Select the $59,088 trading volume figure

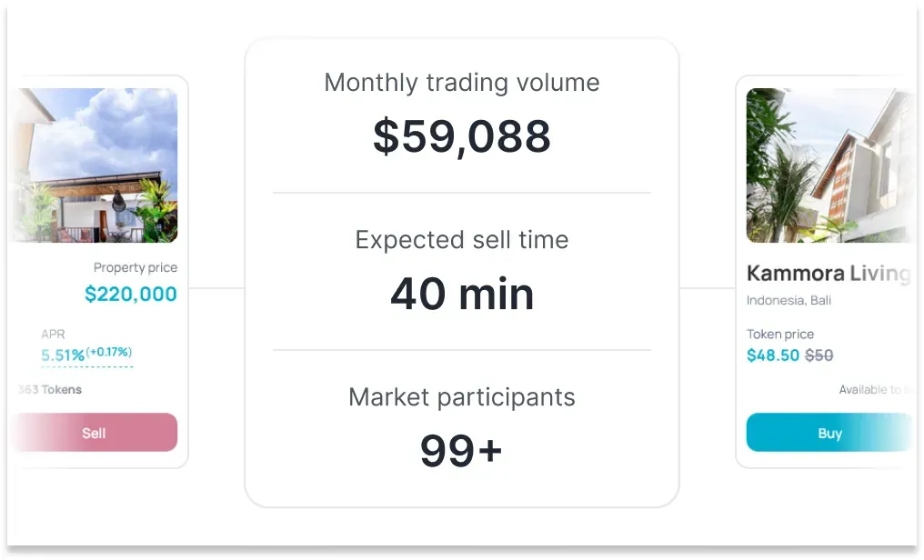(462, 136)
